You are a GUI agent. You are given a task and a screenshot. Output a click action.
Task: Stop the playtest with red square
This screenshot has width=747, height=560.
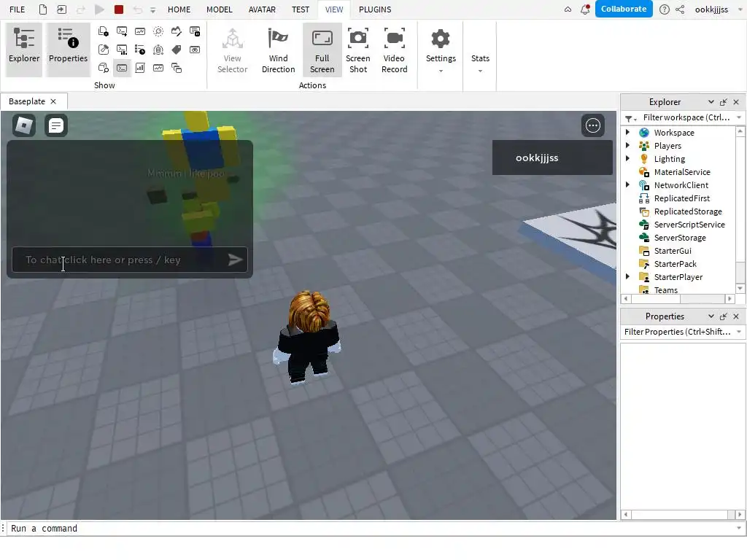coord(119,9)
